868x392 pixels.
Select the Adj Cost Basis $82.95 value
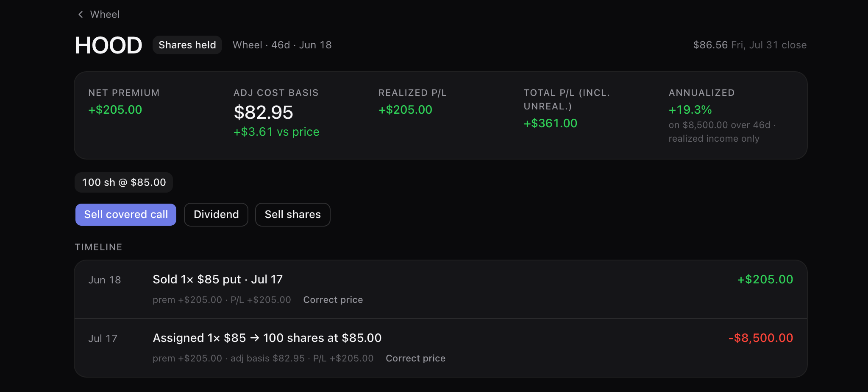coord(264,112)
